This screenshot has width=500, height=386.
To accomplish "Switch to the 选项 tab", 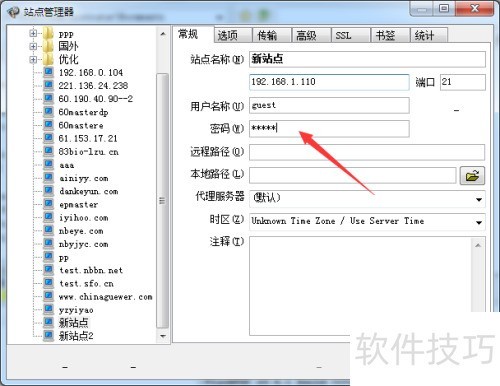I will [233, 35].
